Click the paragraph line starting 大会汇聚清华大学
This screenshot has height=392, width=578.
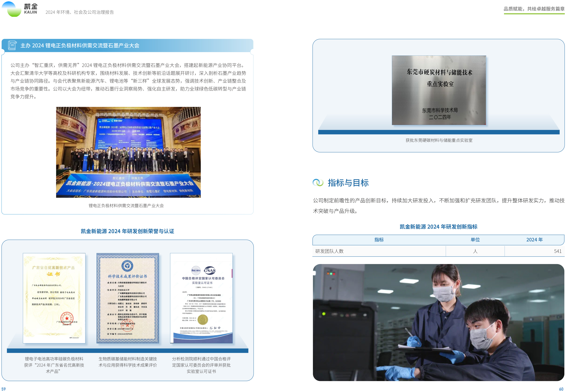(x=128, y=73)
